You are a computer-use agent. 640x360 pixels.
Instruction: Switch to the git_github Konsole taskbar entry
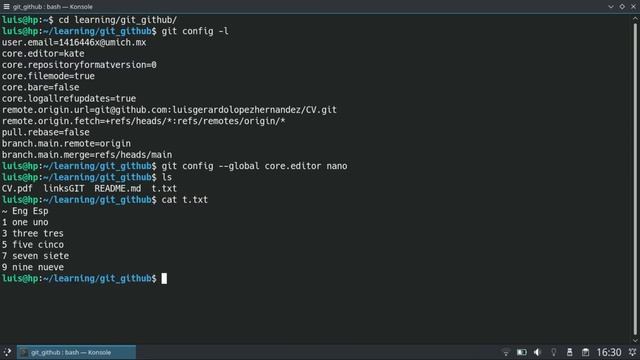click(x=76, y=352)
